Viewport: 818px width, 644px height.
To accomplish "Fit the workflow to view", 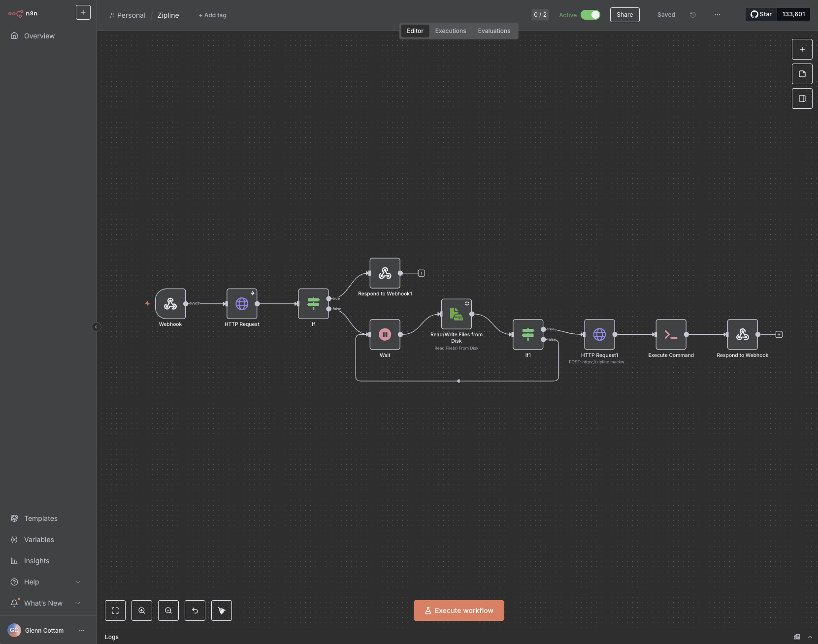I will pos(115,611).
